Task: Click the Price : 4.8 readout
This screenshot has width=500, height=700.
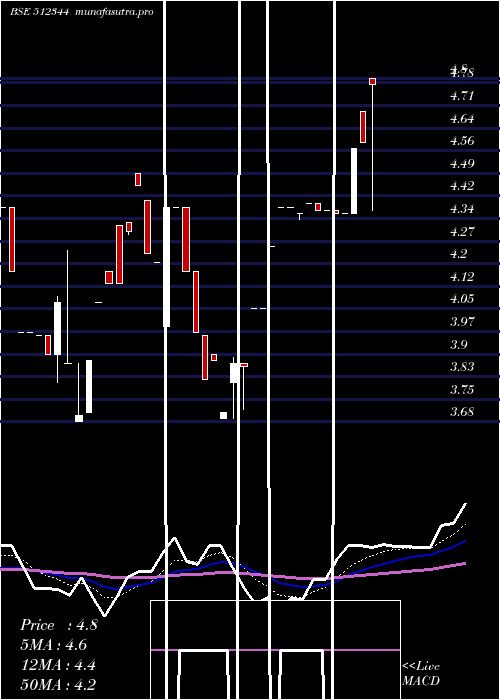Action: (x=58, y=625)
